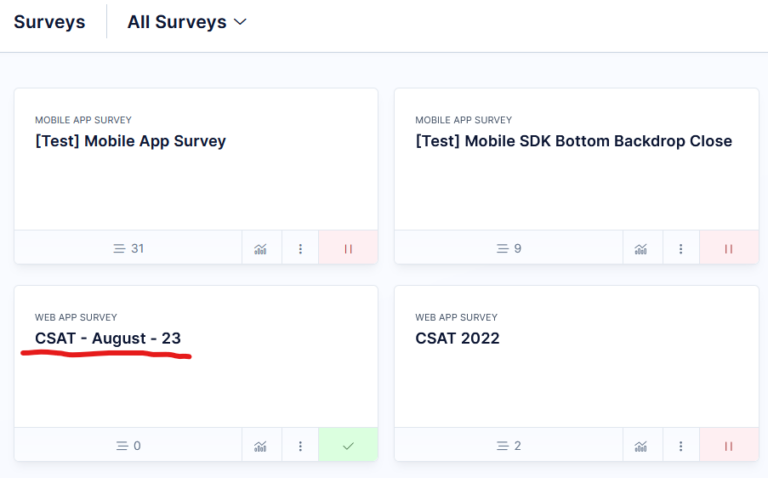Open analytics icon on Mobile SDK Bottom Backdrop card
This screenshot has height=478, width=768.
coord(642,248)
